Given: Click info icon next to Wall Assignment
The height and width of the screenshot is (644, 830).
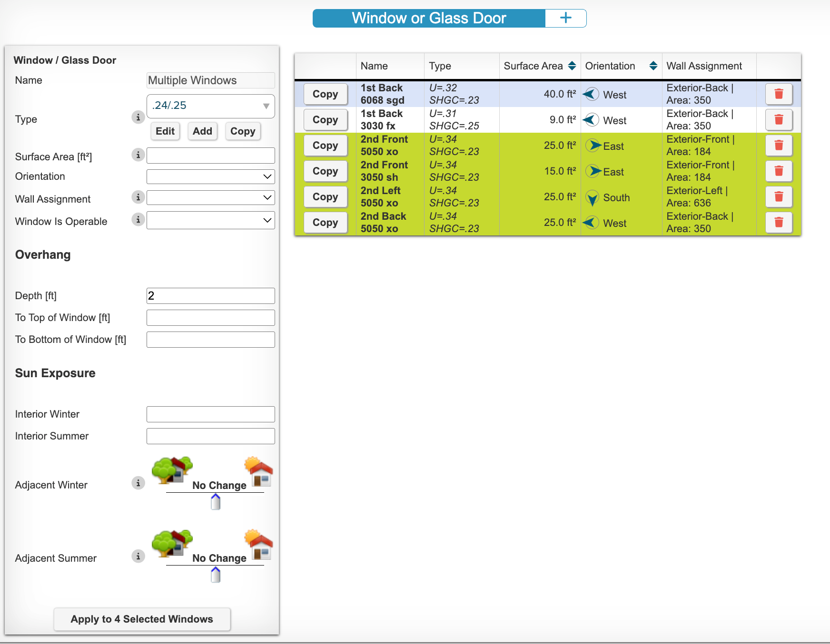Looking at the screenshot, I should coord(138,197).
